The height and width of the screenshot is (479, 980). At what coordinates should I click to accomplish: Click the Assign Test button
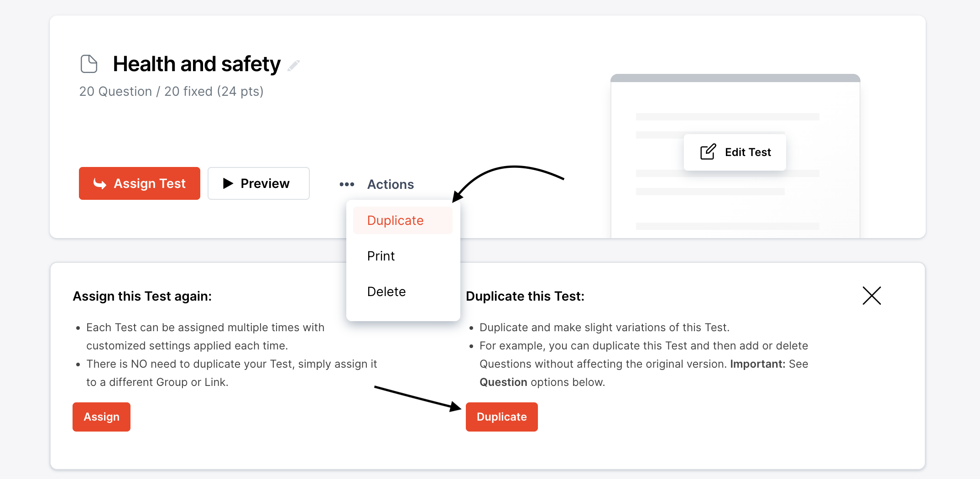coord(139,183)
